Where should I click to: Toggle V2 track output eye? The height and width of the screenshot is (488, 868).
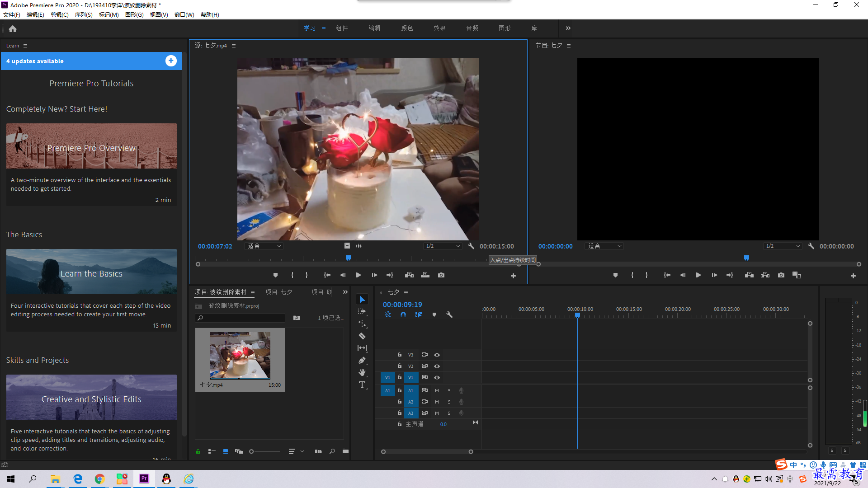point(437,366)
